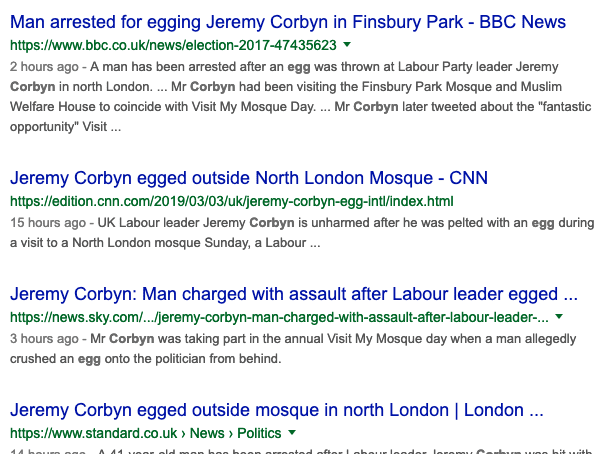The width and height of the screenshot is (615, 454).
Task: Click the BBC result snippet text
Action: point(301,97)
